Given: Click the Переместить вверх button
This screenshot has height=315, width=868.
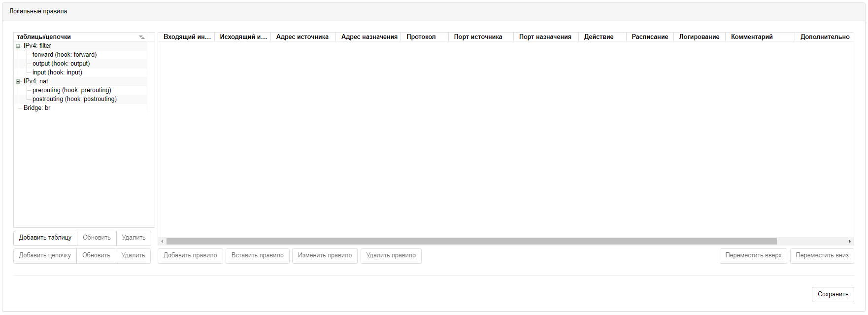Looking at the screenshot, I should 753,255.
